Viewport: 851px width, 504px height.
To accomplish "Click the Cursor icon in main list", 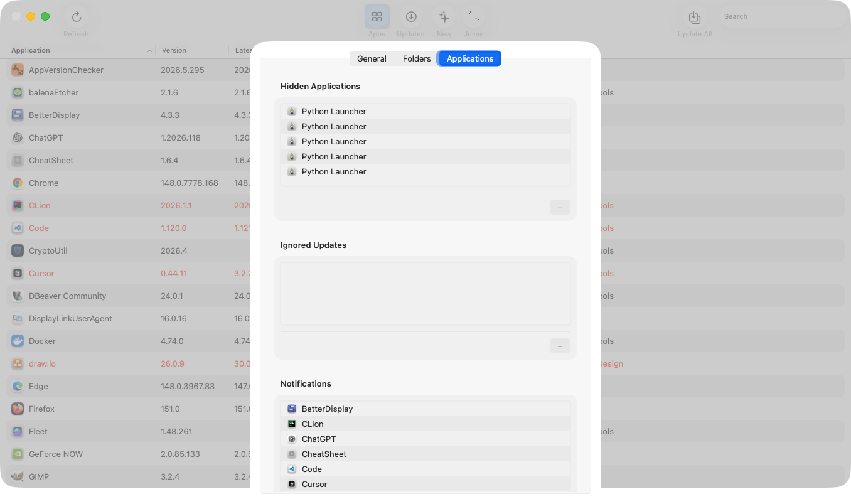I will [x=18, y=273].
